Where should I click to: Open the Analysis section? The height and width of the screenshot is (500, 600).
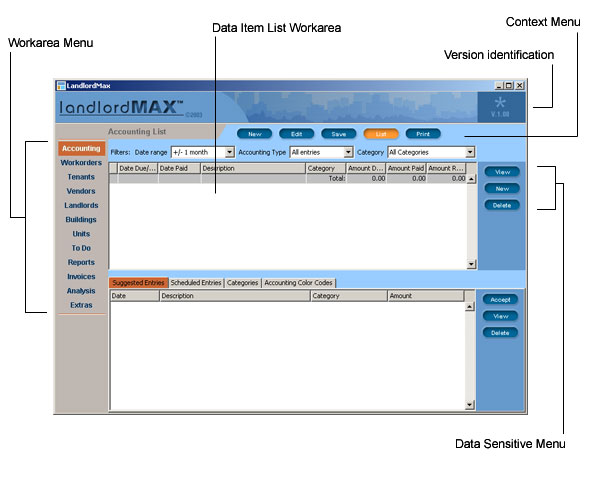(x=81, y=291)
